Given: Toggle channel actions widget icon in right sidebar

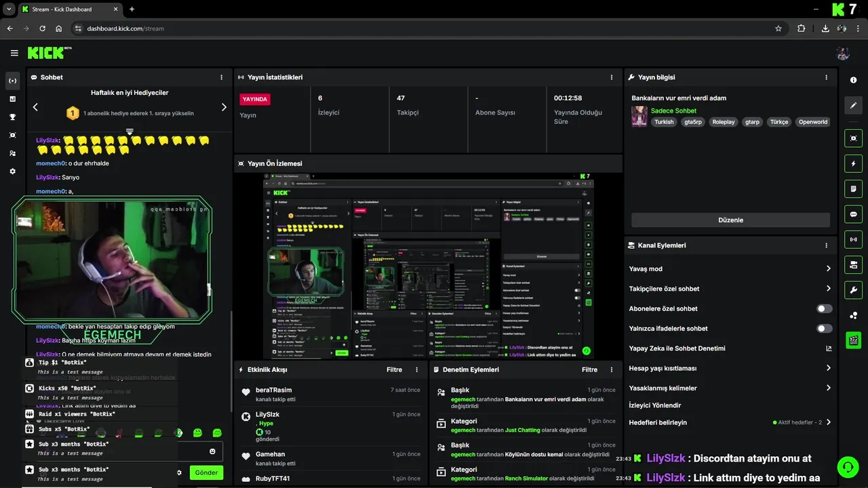Looking at the screenshot, I should (x=853, y=264).
